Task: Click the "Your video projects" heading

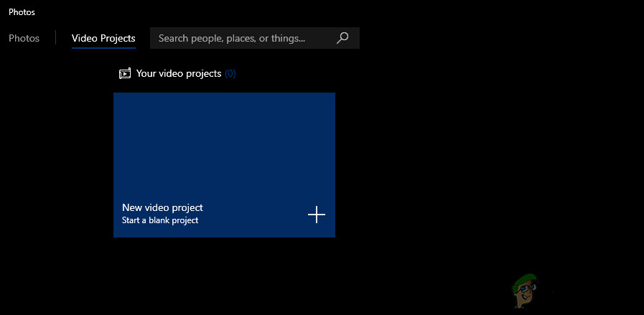Action: 179,73
